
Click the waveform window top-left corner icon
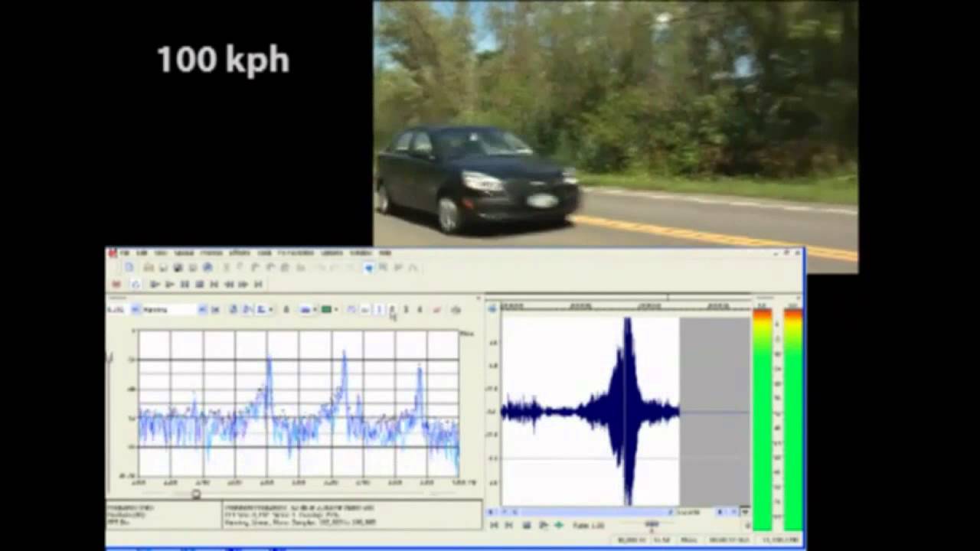[x=492, y=308]
